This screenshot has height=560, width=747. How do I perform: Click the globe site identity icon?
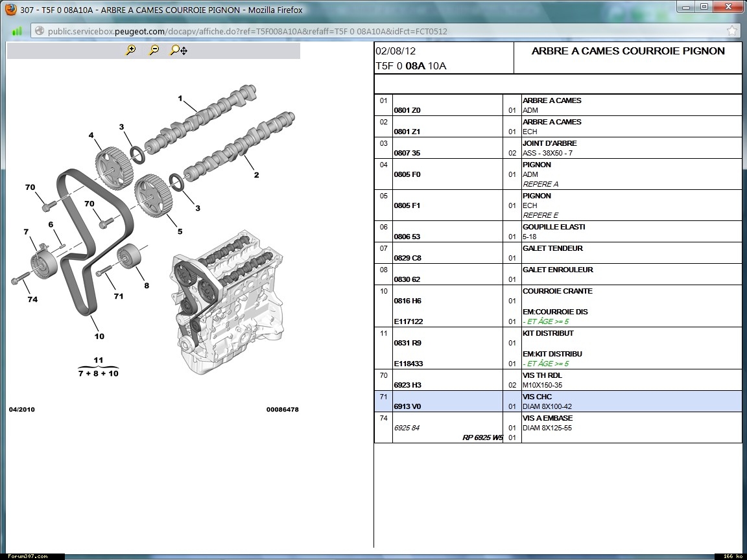(39, 30)
